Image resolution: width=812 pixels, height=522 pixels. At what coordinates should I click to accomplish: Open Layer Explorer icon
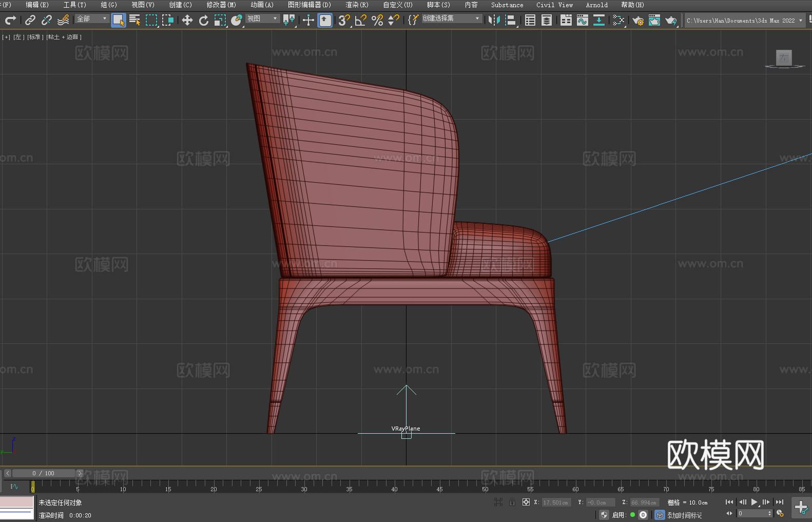547,20
